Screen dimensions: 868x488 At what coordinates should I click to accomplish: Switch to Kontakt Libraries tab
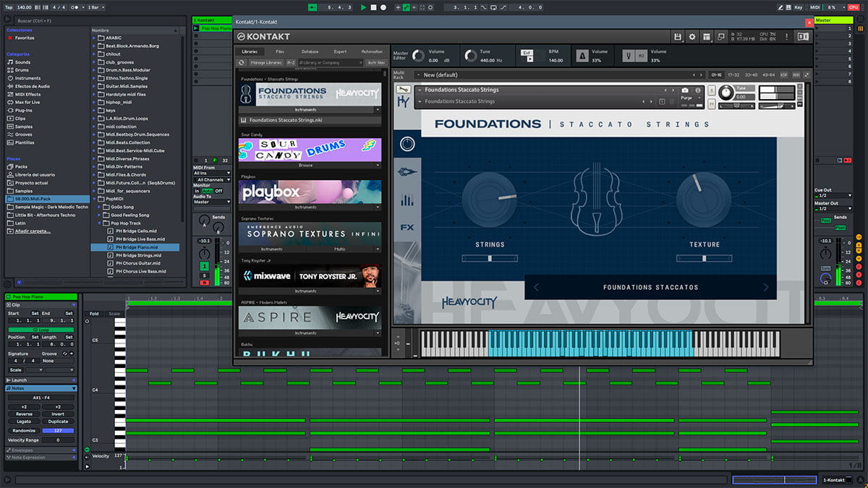[250, 51]
